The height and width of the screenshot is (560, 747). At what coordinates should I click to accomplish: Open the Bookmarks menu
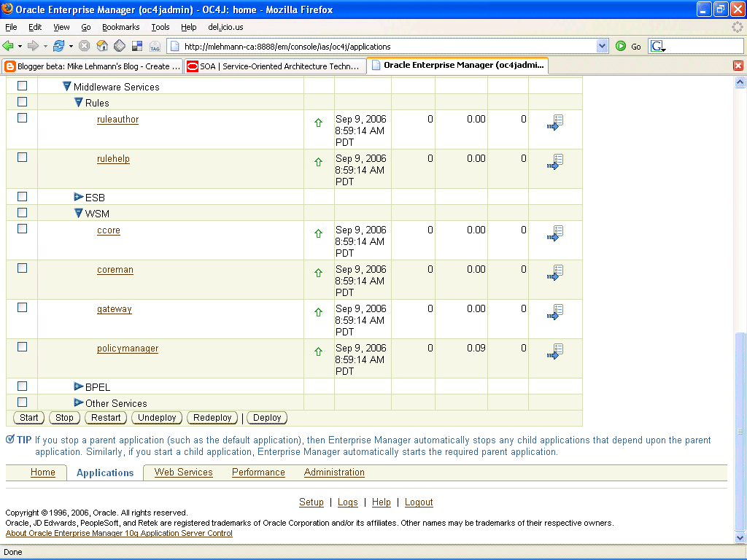tap(120, 27)
